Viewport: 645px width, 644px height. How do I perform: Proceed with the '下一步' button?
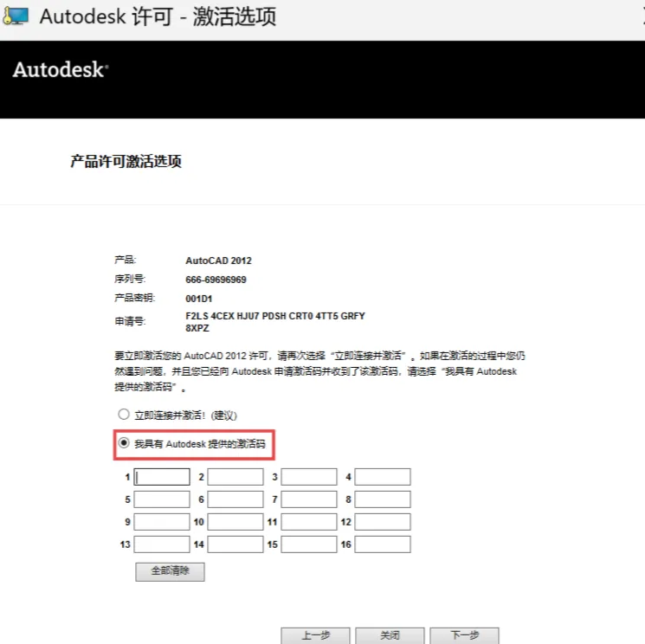point(464,635)
